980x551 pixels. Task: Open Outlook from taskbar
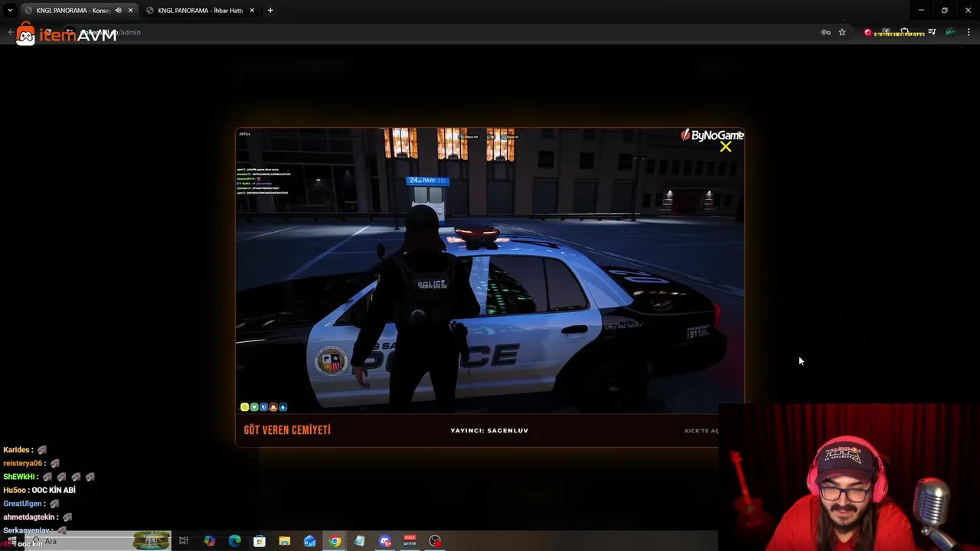coord(309,542)
